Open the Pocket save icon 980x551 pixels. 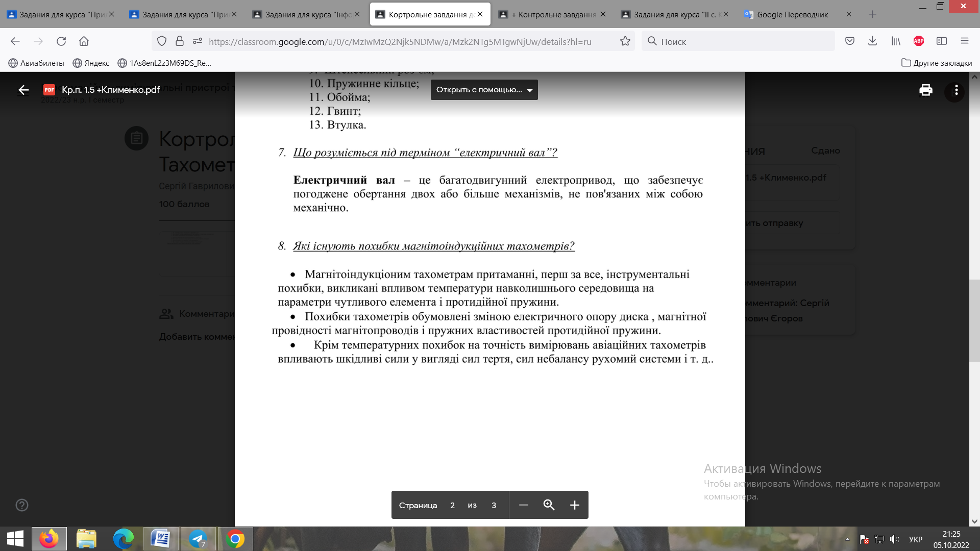pos(849,41)
